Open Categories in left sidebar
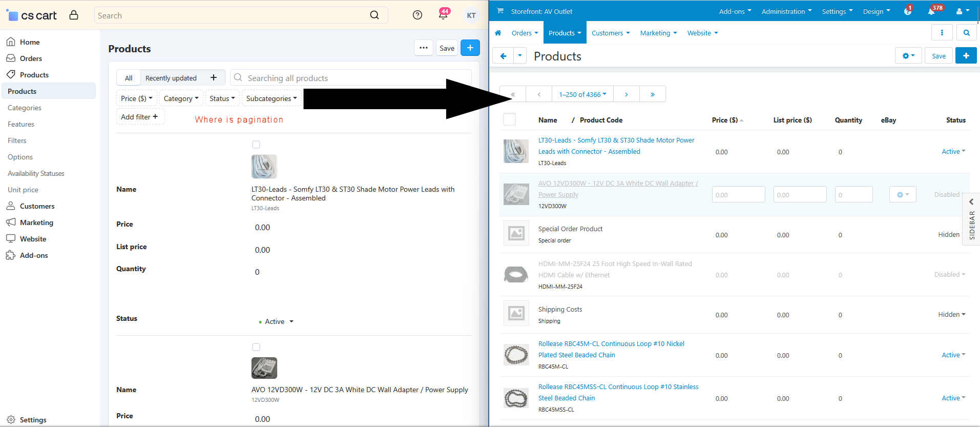The width and height of the screenshot is (980, 427). 25,108
